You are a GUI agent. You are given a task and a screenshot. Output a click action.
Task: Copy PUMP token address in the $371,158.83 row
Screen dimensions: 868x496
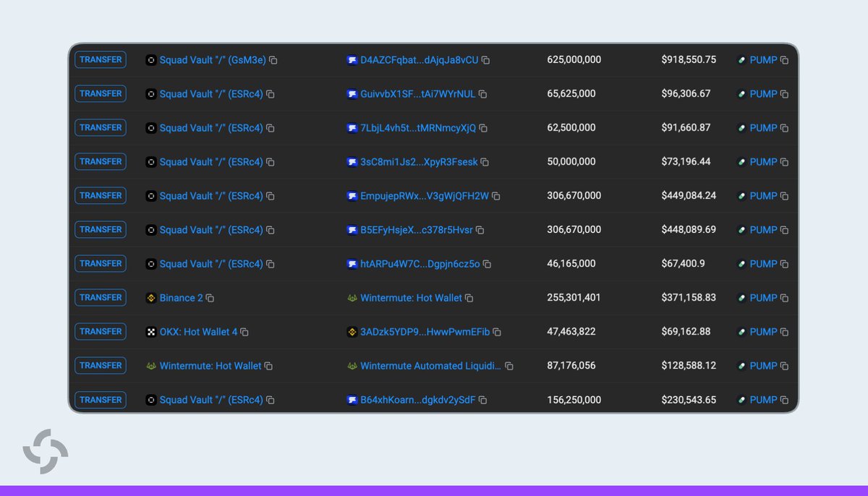pos(785,298)
